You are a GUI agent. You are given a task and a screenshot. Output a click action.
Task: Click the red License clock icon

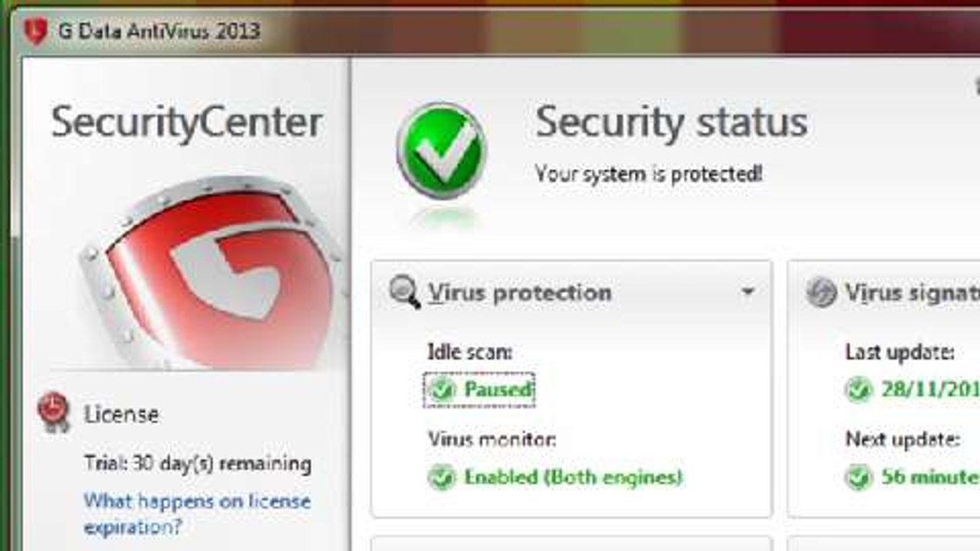click(54, 412)
